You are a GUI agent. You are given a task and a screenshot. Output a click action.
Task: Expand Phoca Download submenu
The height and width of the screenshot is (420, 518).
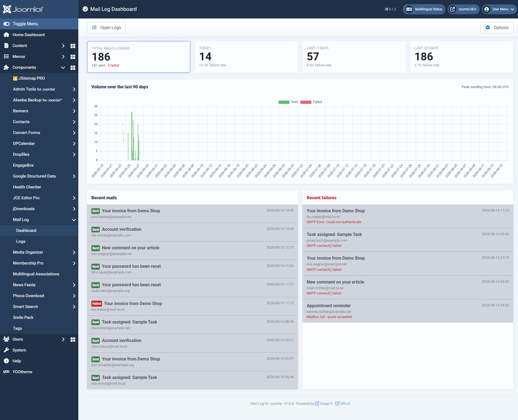tap(74, 296)
